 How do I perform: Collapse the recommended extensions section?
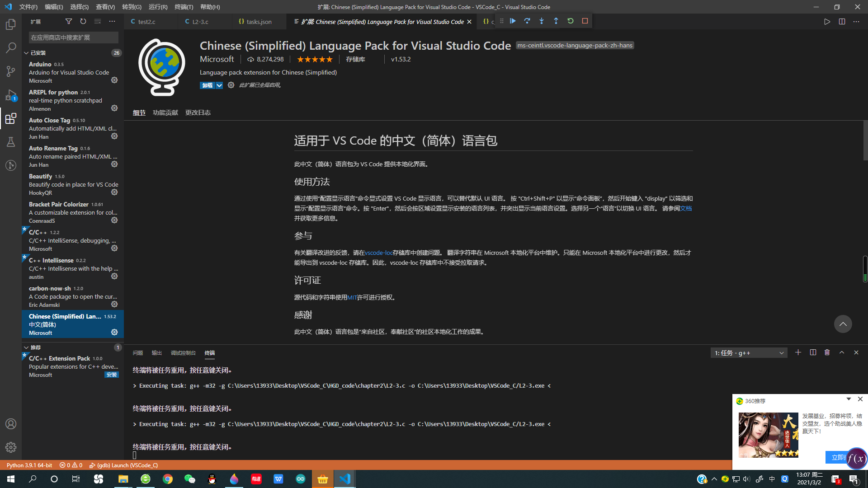[x=26, y=347]
